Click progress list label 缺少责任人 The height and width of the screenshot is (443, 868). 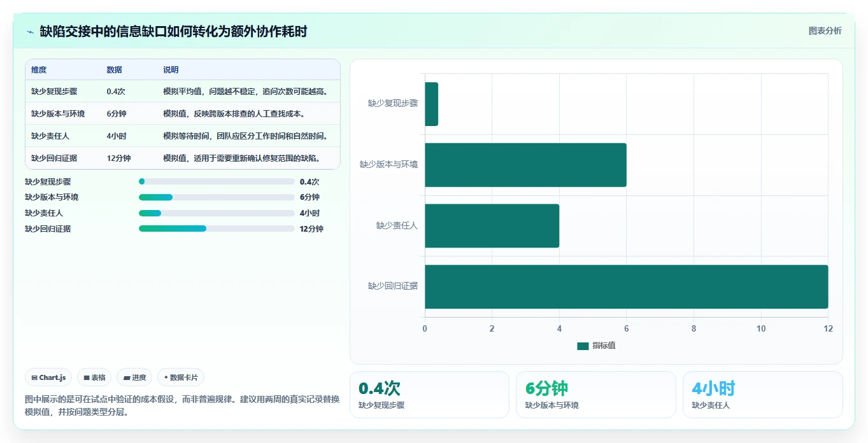click(x=44, y=213)
